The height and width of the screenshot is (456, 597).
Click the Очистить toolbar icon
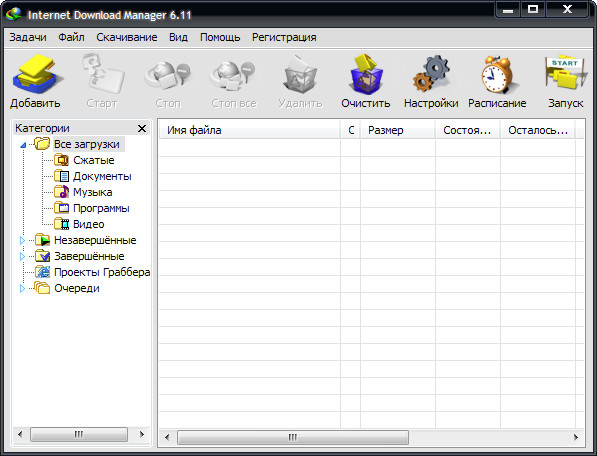click(366, 74)
